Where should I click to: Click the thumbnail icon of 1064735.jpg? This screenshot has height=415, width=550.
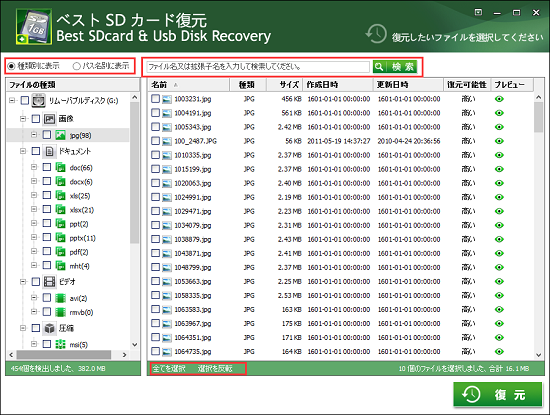coord(167,352)
